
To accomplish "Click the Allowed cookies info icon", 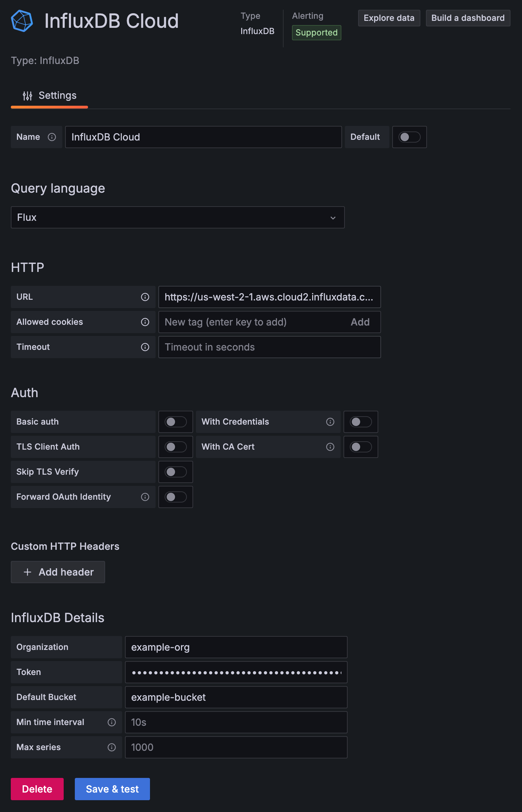I will pos(145,322).
